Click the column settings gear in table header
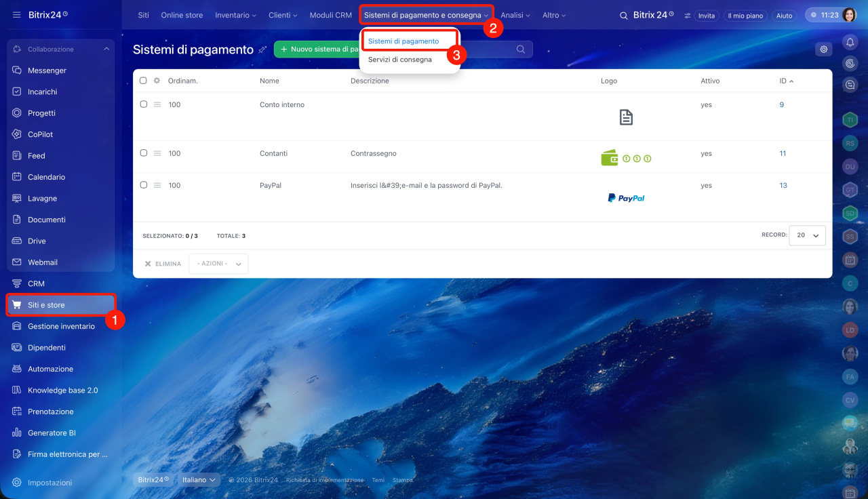The height and width of the screenshot is (499, 868). pyautogui.click(x=157, y=81)
